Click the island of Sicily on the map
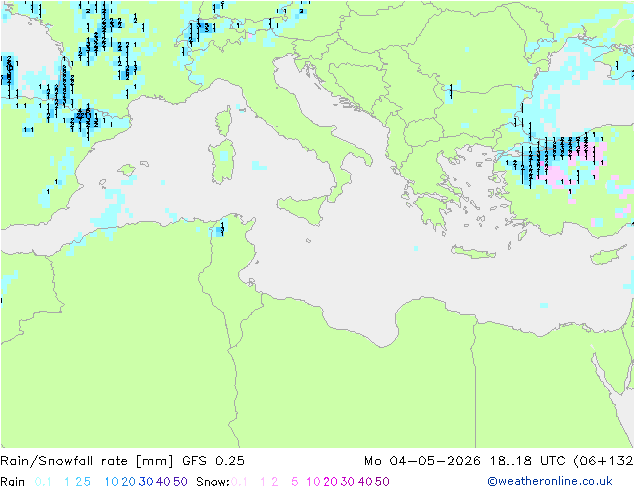The image size is (634, 490). click(305, 208)
